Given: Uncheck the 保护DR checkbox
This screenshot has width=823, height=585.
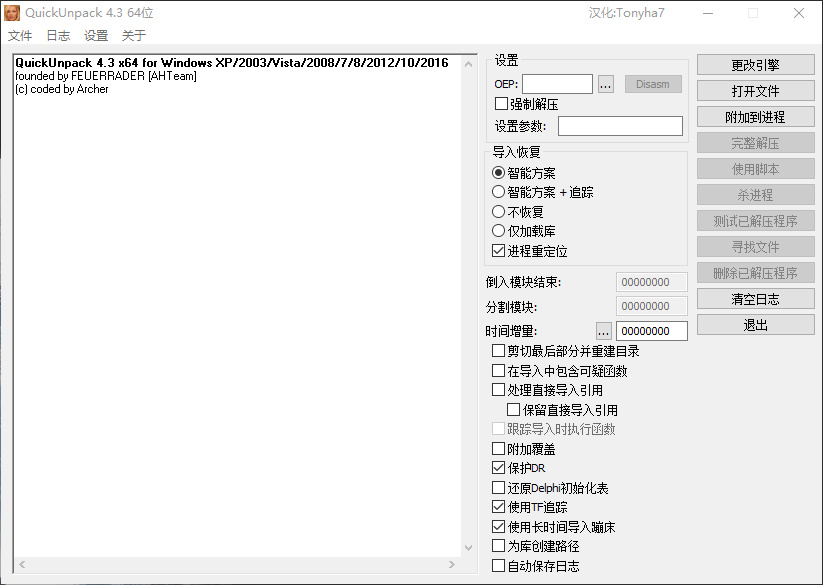Looking at the screenshot, I should pyautogui.click(x=498, y=467).
